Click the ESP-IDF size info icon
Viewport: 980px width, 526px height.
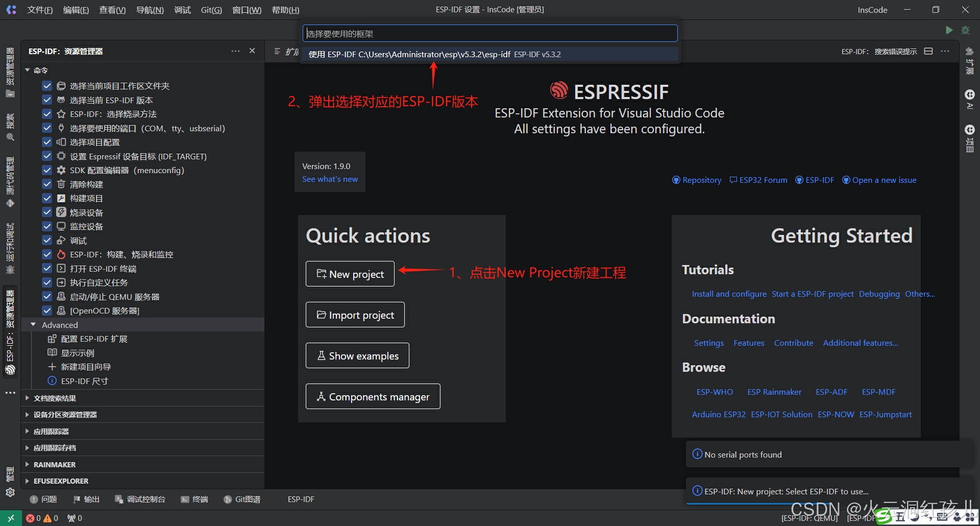52,380
